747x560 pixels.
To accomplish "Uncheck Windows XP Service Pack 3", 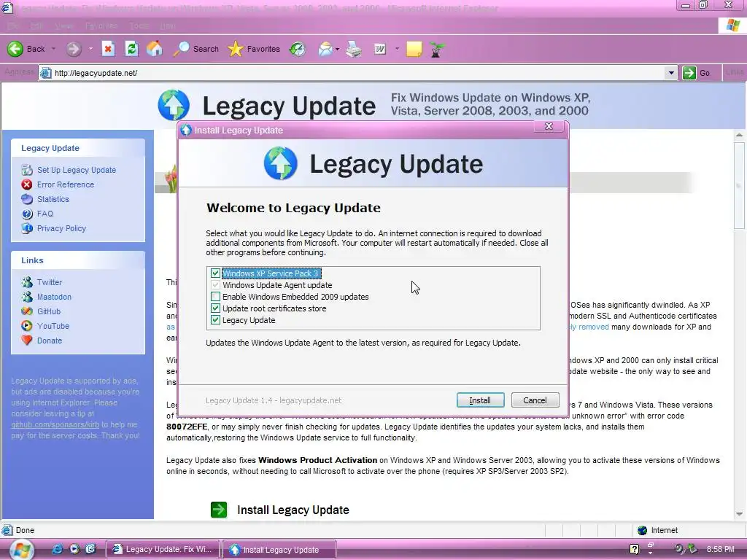I will coord(215,273).
